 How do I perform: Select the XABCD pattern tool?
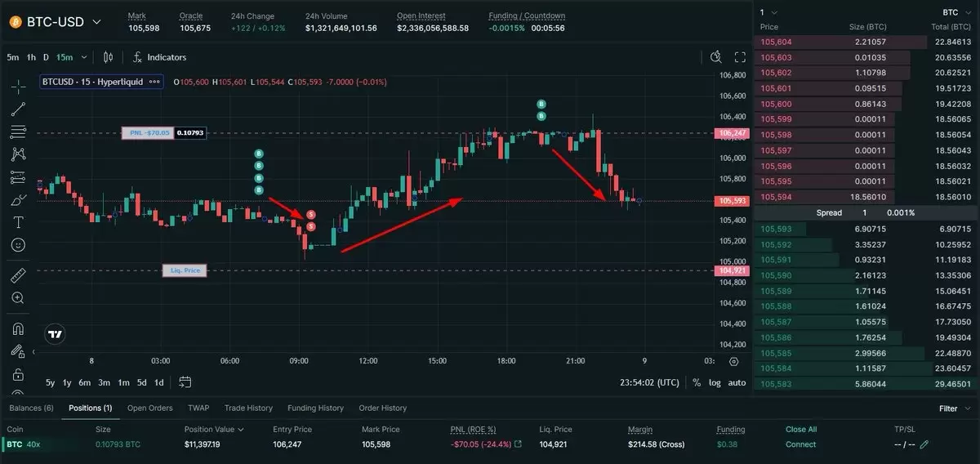18,154
